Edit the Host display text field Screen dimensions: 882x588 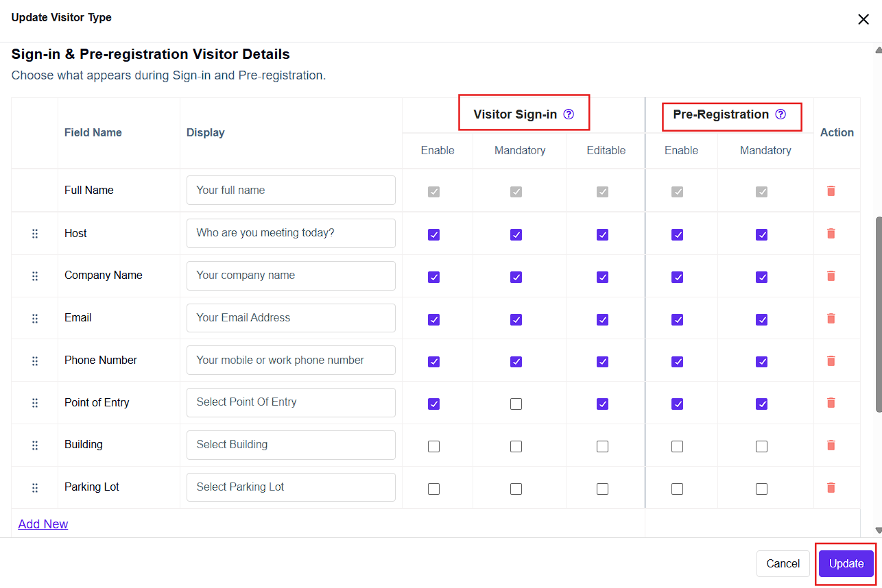pyautogui.click(x=291, y=233)
